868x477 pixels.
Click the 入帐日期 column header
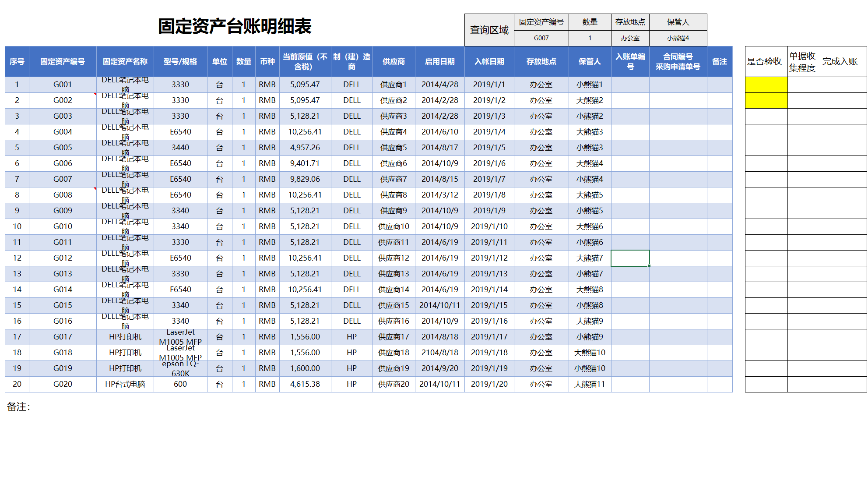489,61
